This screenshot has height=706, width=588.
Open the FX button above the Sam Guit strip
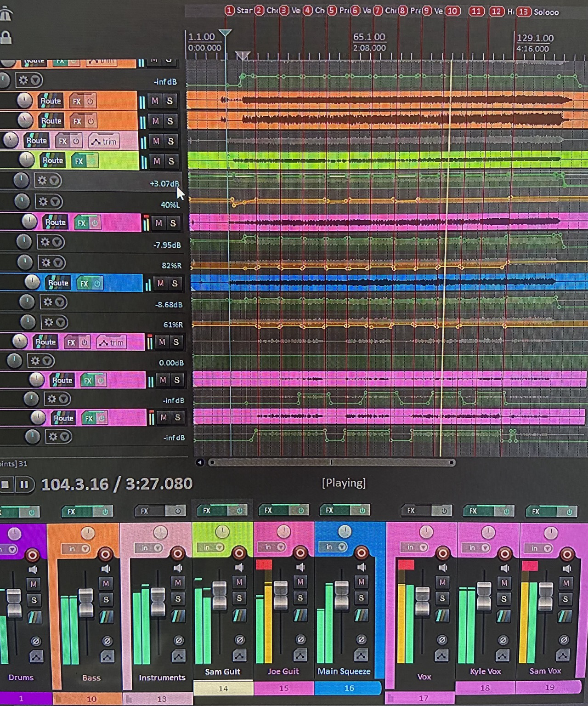[x=207, y=511]
